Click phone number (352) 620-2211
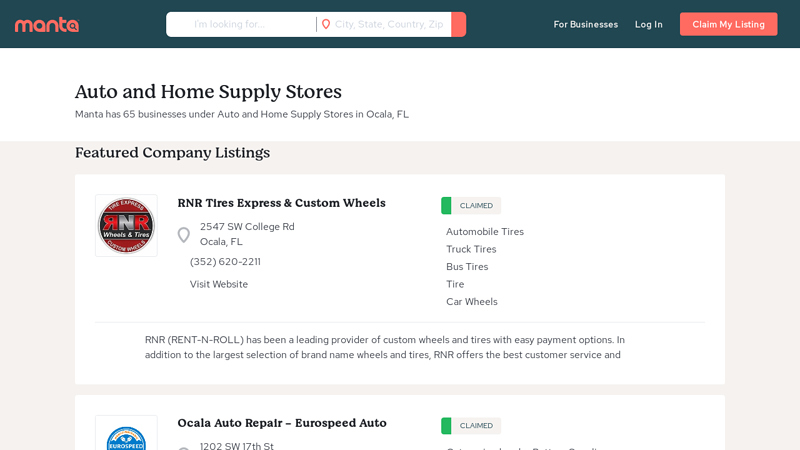The height and width of the screenshot is (450, 800). pos(225,262)
